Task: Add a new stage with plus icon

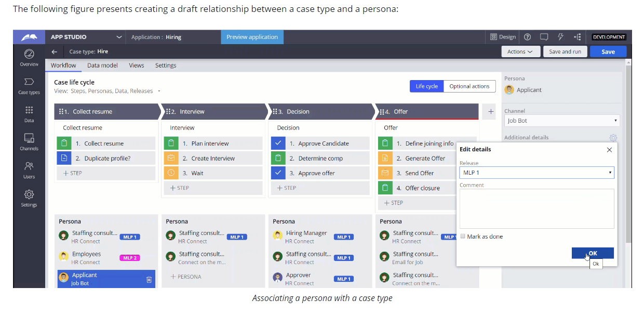Action: [x=491, y=111]
